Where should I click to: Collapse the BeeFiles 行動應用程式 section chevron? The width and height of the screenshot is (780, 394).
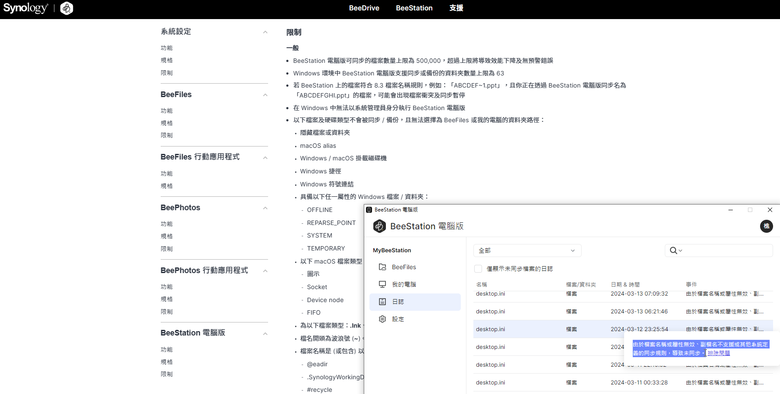(265, 157)
